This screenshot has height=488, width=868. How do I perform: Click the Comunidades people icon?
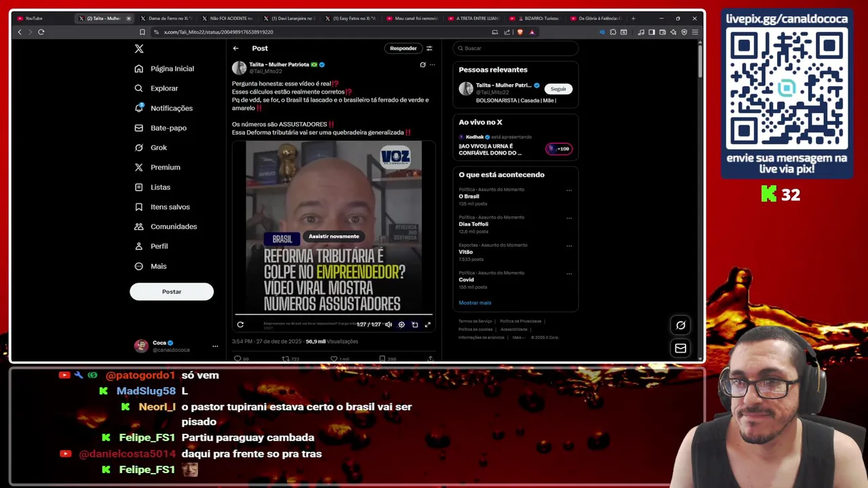[139, 226]
